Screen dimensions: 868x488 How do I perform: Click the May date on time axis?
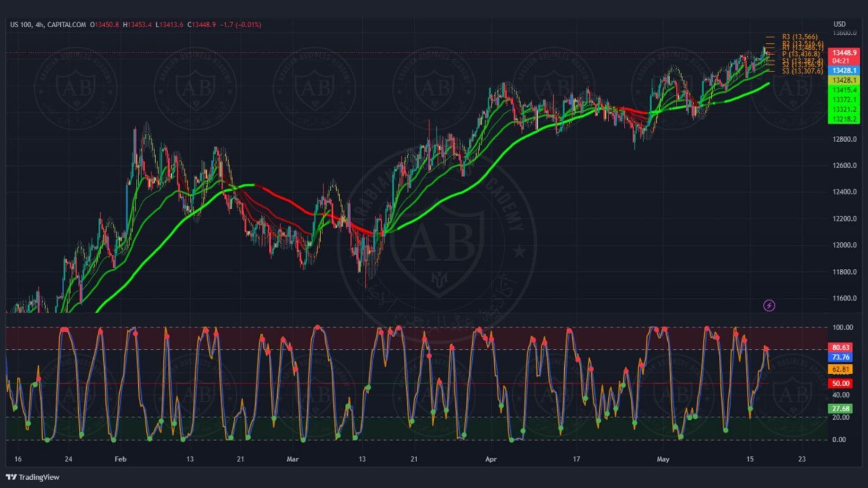coord(663,459)
